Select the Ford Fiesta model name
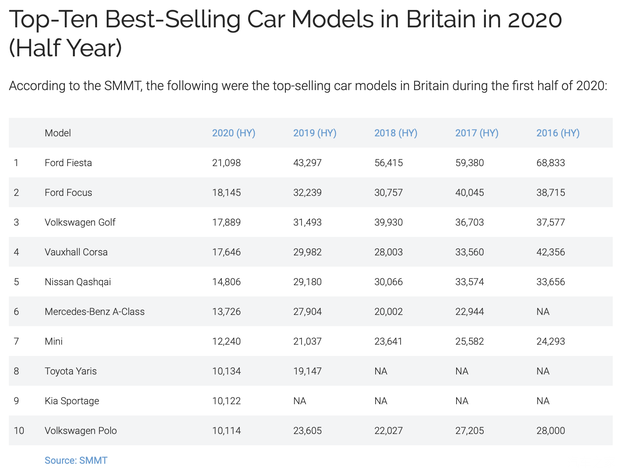Image resolution: width=620 pixels, height=473 pixels. 68,163
